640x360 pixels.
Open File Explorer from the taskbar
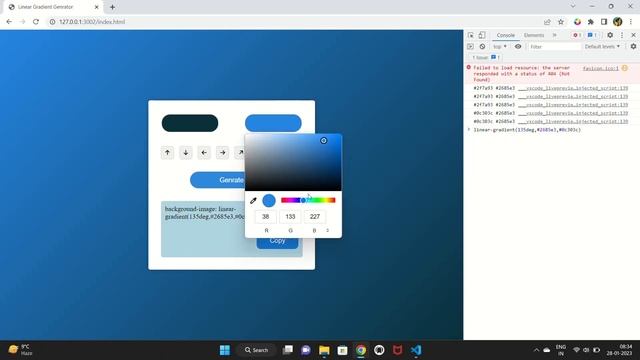[x=324, y=350]
